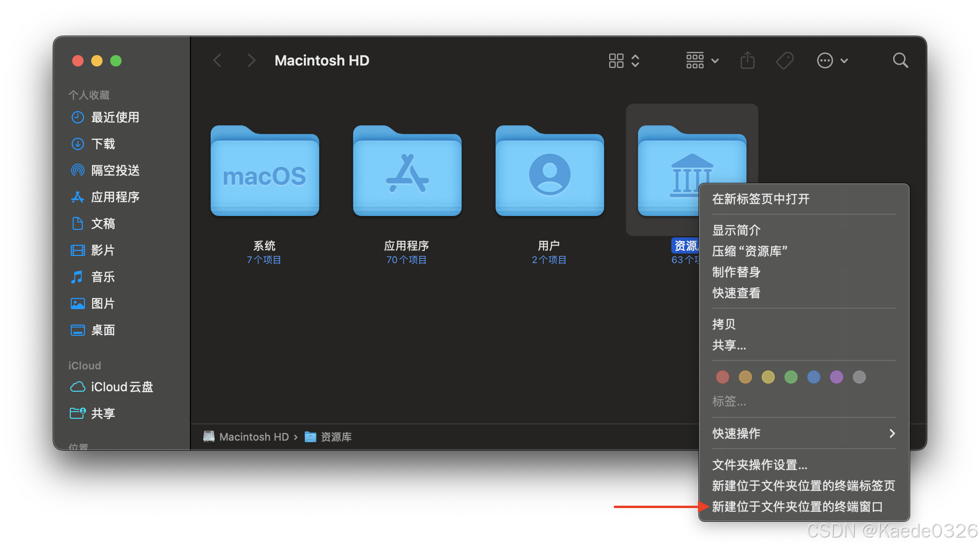
Task: Open the icon view switcher dropdown
Action: [624, 61]
